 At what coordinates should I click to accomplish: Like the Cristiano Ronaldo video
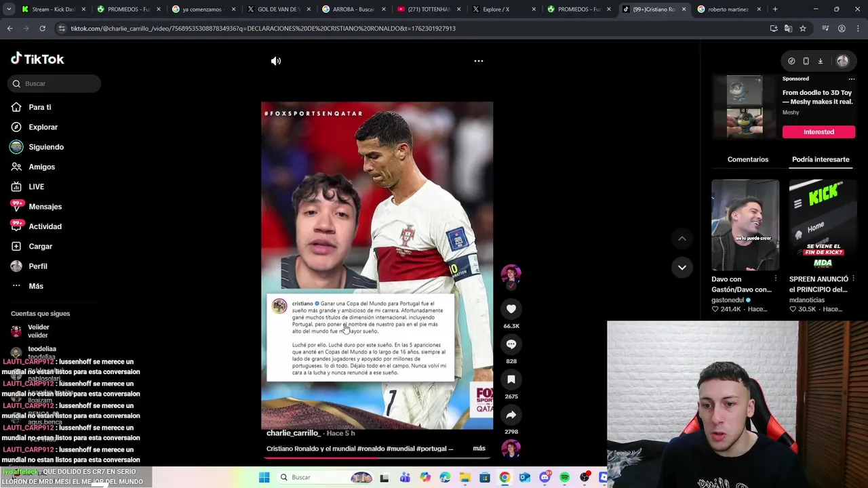(511, 309)
